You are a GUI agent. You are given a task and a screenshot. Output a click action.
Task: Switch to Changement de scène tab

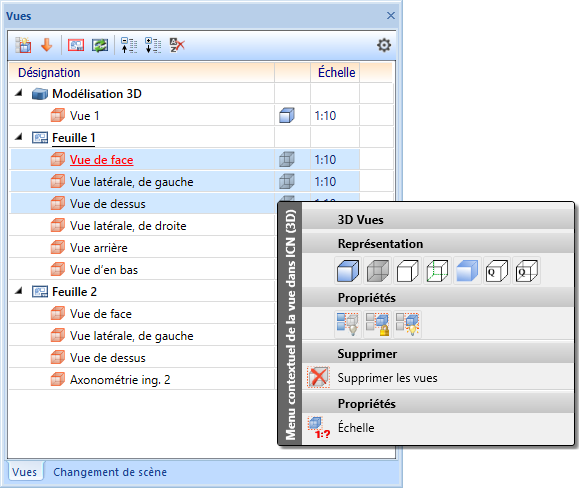(x=110, y=472)
